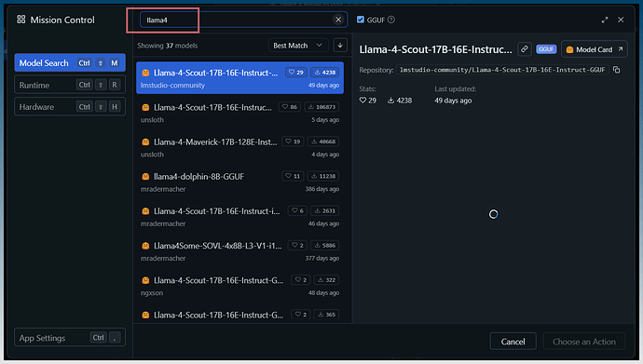Image resolution: width=643 pixels, height=364 pixels.
Task: Open App Settings
Action: pyautogui.click(x=70, y=338)
